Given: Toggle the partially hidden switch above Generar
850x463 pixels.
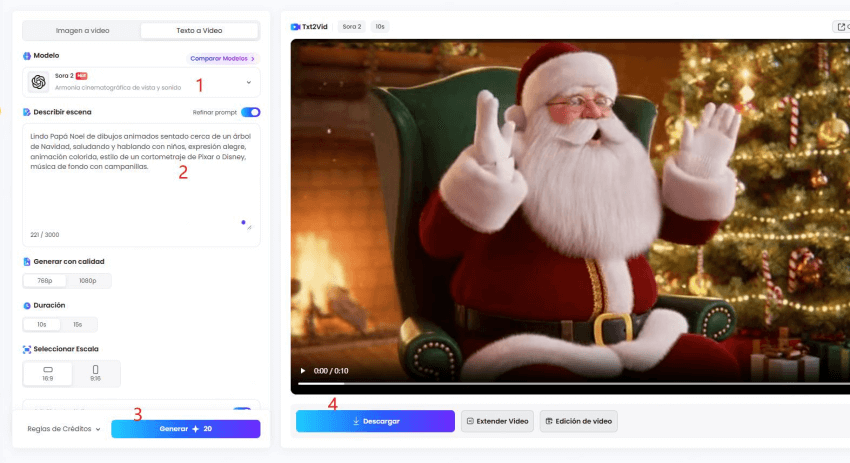Looking at the screenshot, I should [242, 410].
